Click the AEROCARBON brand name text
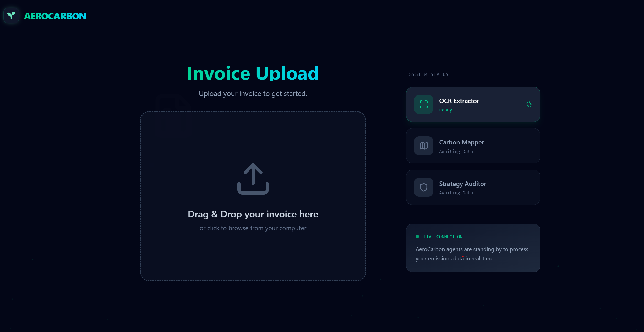Screen dimensions: 644x332 click(55, 16)
